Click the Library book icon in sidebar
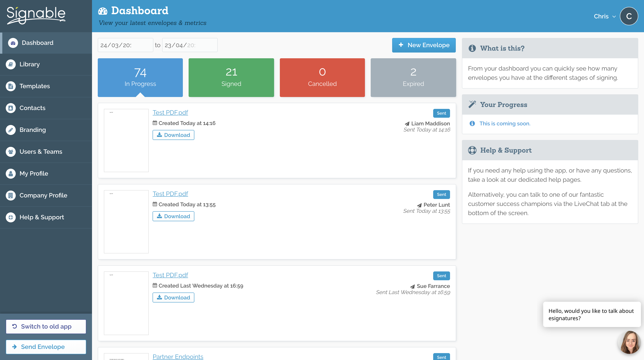The width and height of the screenshot is (644, 360). click(11, 64)
